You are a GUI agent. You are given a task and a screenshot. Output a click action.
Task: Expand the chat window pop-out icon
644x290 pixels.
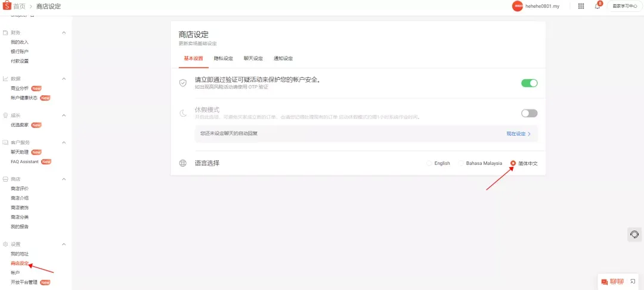633,280
